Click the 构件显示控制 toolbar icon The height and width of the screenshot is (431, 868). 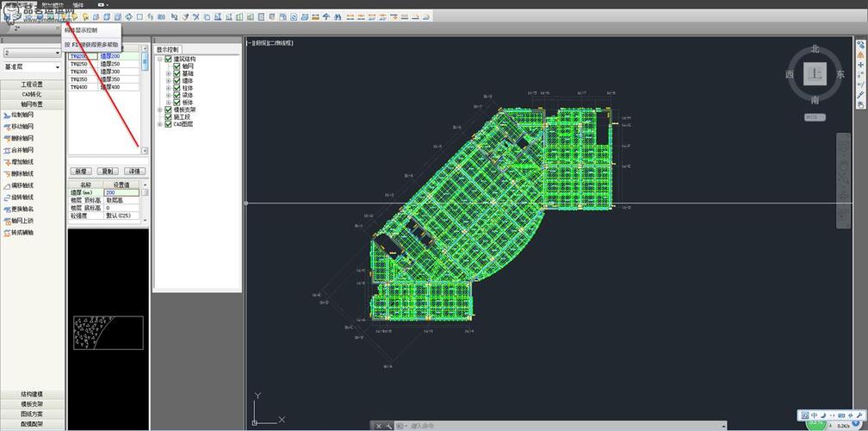pyautogui.click(x=64, y=16)
